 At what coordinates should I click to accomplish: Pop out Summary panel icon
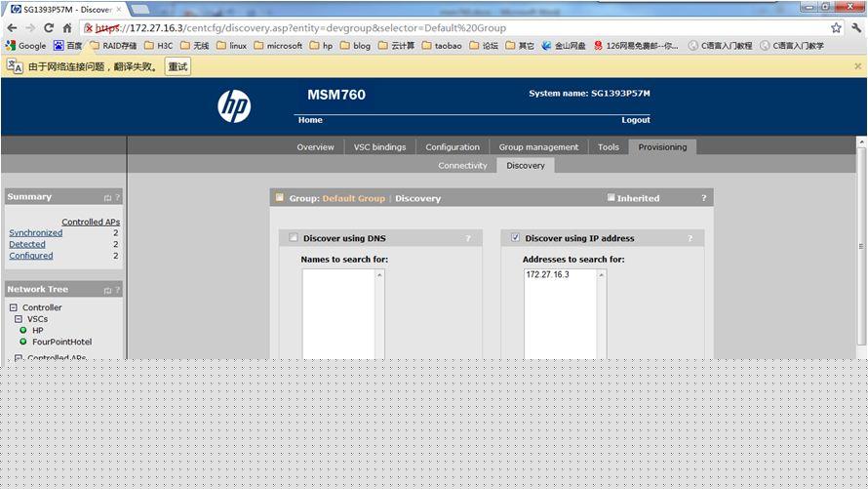click(107, 198)
